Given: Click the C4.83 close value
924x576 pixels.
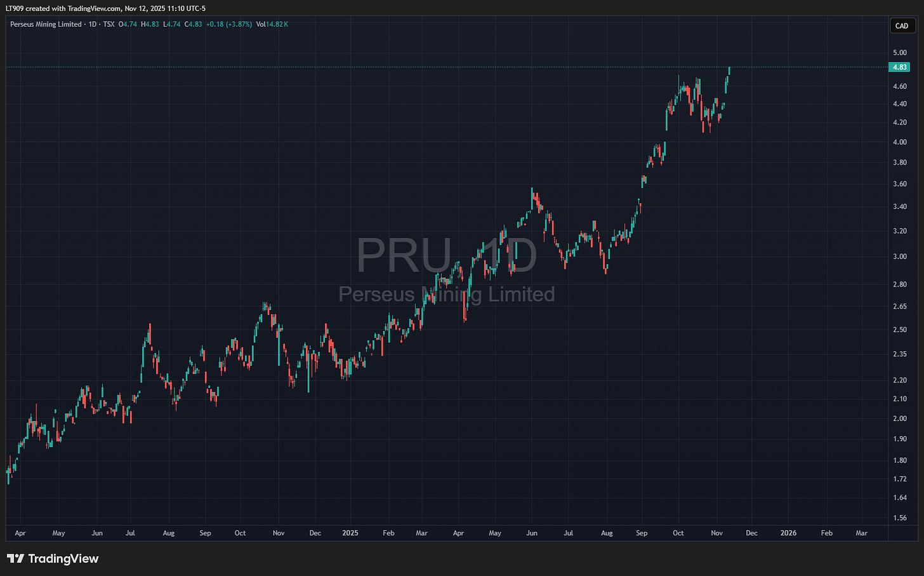Looking at the screenshot, I should coord(194,24).
